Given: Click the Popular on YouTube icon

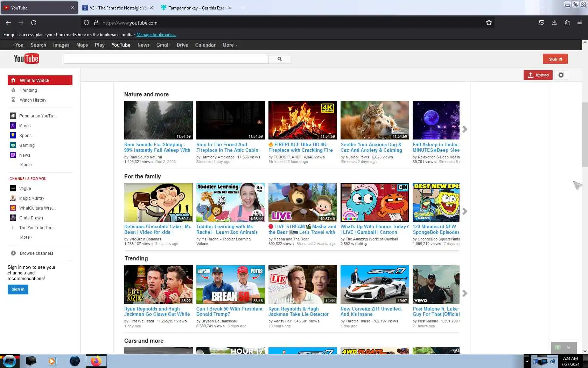Looking at the screenshot, I should pos(13,116).
